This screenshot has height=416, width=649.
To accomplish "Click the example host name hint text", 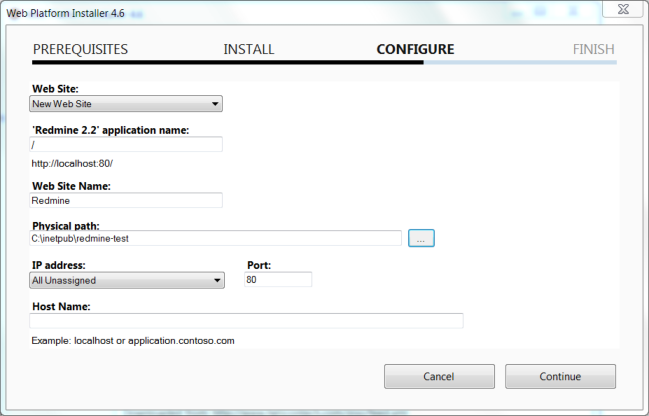I will coord(133,341).
